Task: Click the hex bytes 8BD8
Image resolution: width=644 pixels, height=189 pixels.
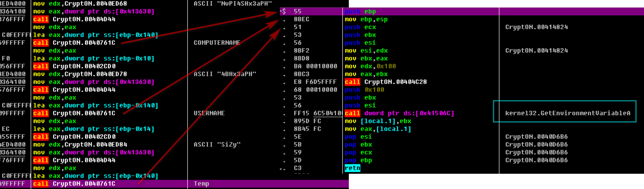Action: (x=301, y=58)
